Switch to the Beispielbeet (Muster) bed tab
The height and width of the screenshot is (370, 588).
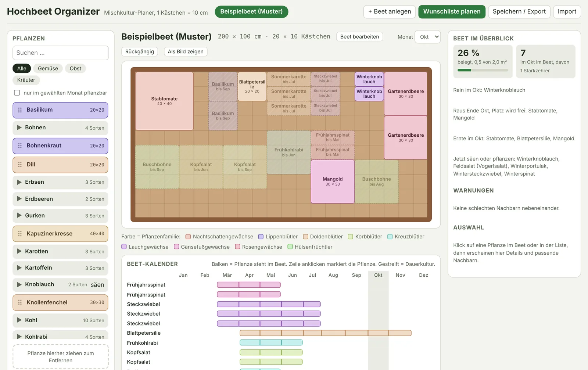click(x=251, y=11)
